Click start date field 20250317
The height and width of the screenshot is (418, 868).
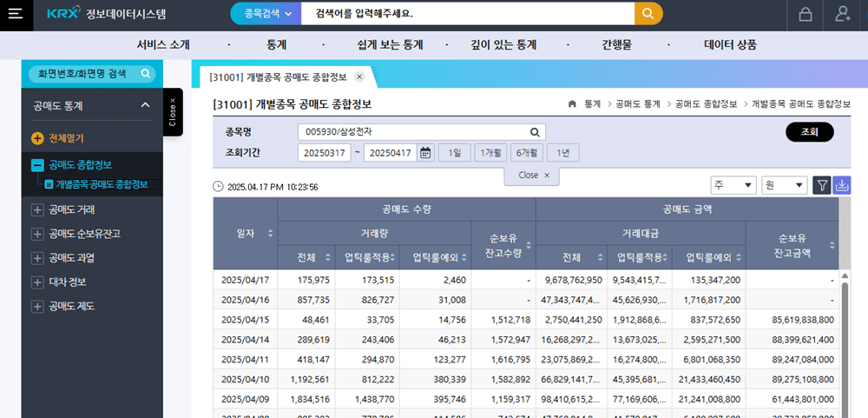pyautogui.click(x=324, y=152)
